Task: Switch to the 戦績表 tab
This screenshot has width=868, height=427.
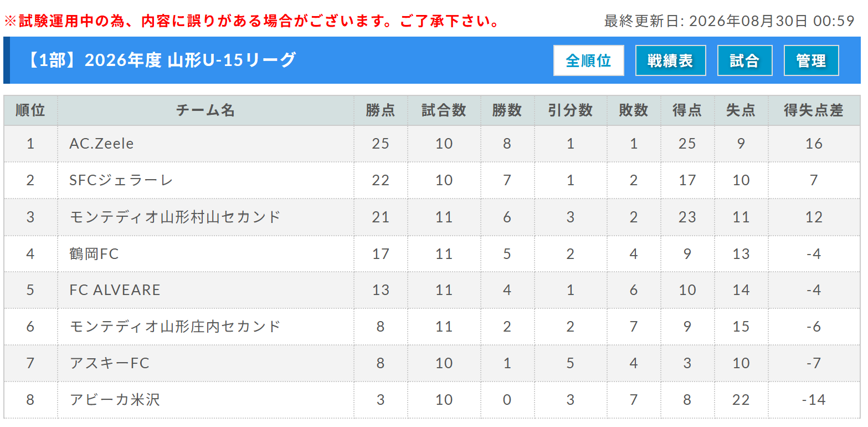Action: 670,60
